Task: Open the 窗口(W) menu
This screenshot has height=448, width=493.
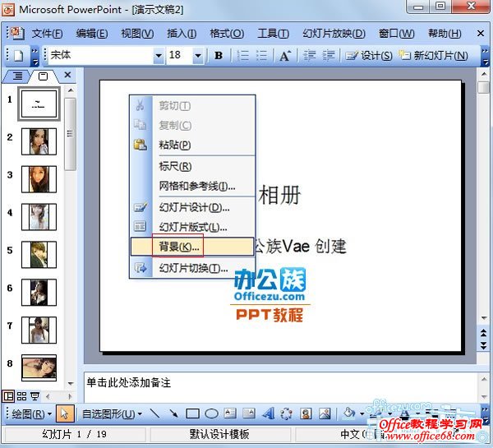Action: (x=397, y=34)
